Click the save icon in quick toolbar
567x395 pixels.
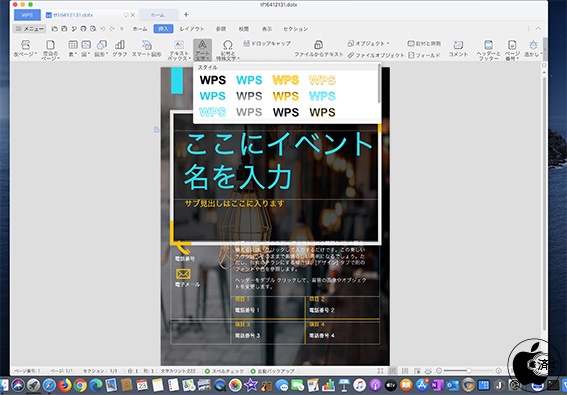point(64,29)
